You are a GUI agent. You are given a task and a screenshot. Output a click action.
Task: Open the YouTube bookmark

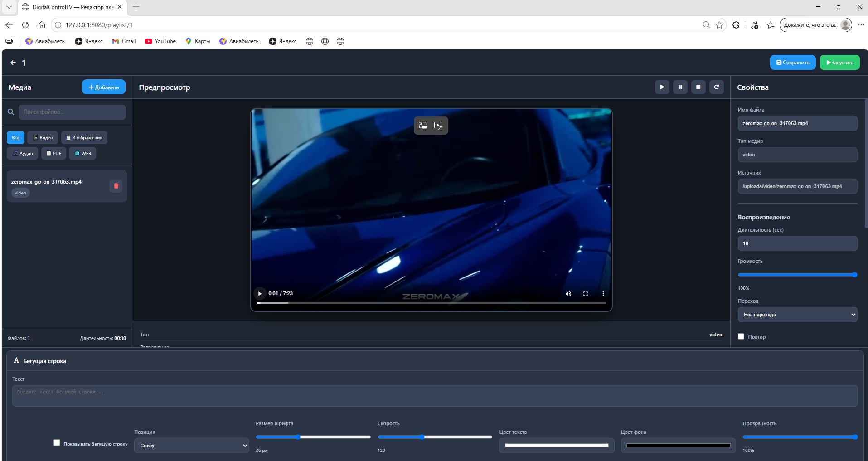point(160,41)
